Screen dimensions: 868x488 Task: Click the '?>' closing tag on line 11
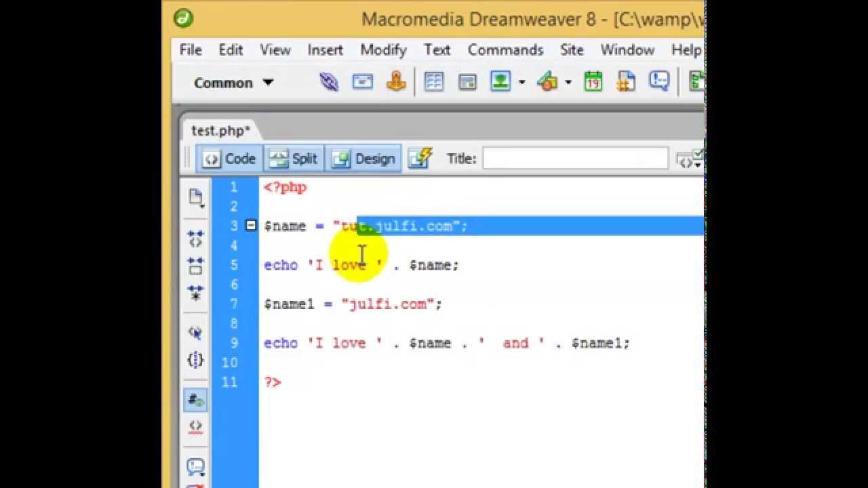click(x=272, y=382)
